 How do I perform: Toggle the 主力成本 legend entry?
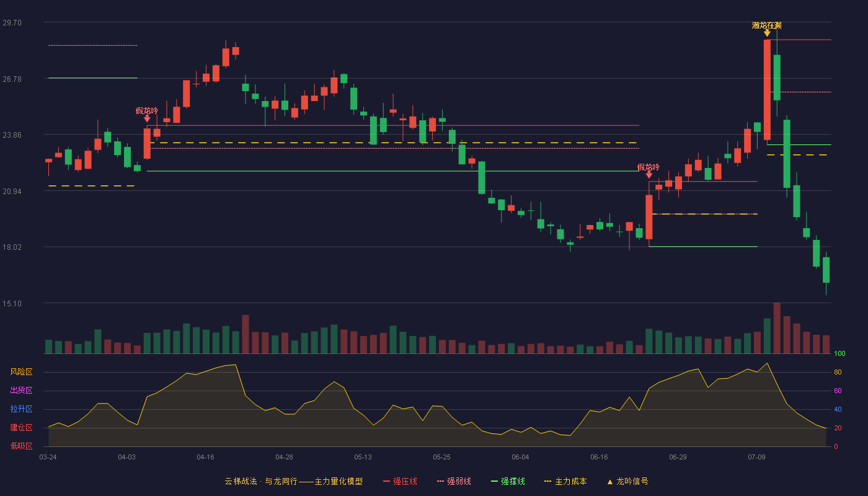565,481
